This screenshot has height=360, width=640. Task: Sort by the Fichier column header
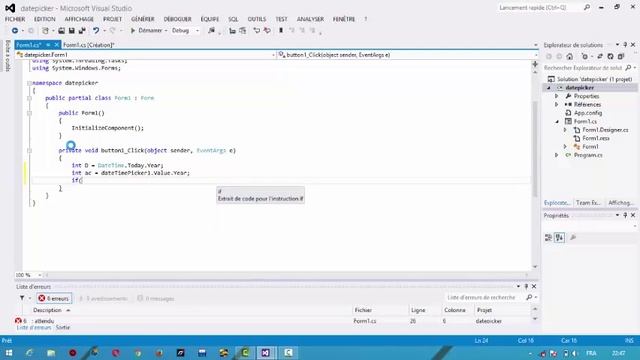click(363, 311)
